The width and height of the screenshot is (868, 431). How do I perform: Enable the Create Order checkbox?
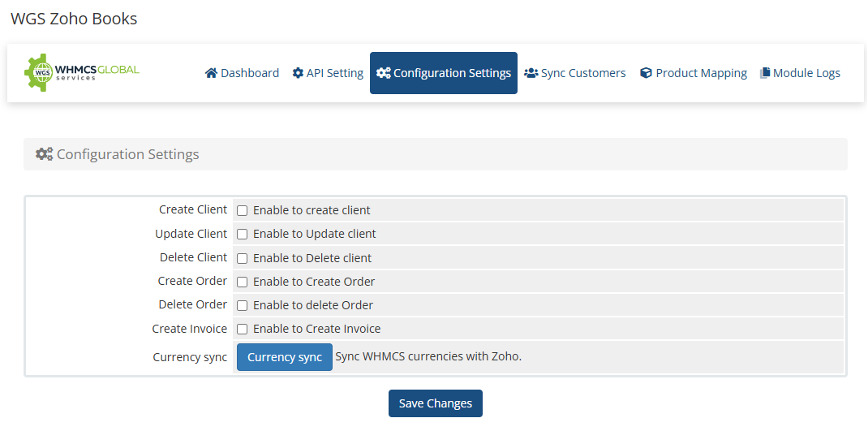[242, 282]
